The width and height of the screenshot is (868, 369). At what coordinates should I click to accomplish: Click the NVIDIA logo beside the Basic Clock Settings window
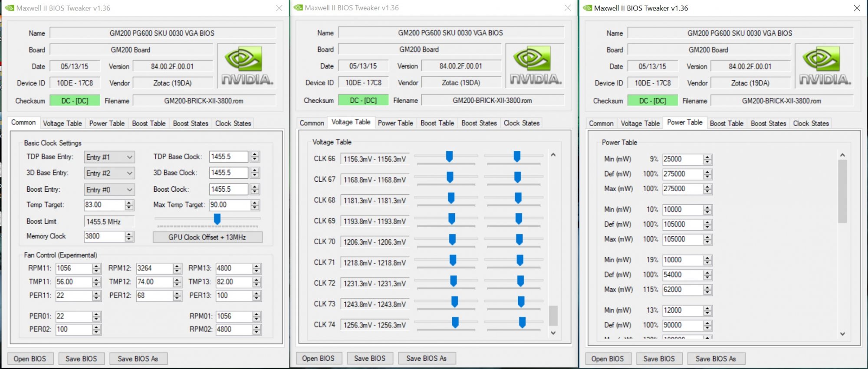click(x=246, y=66)
